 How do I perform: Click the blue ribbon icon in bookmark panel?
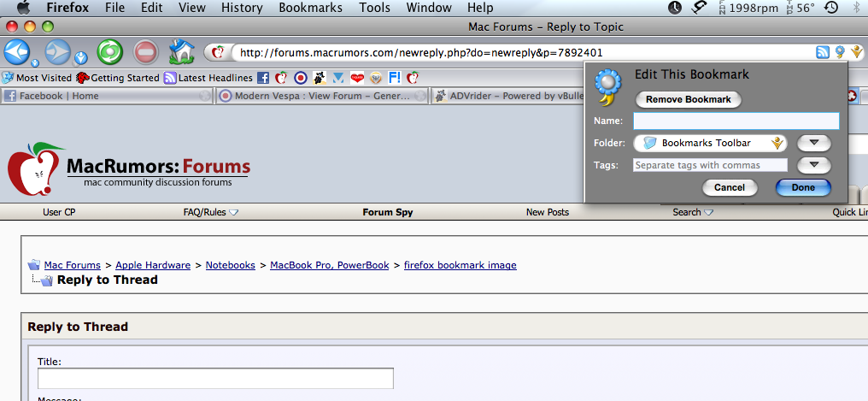pyautogui.click(x=607, y=87)
